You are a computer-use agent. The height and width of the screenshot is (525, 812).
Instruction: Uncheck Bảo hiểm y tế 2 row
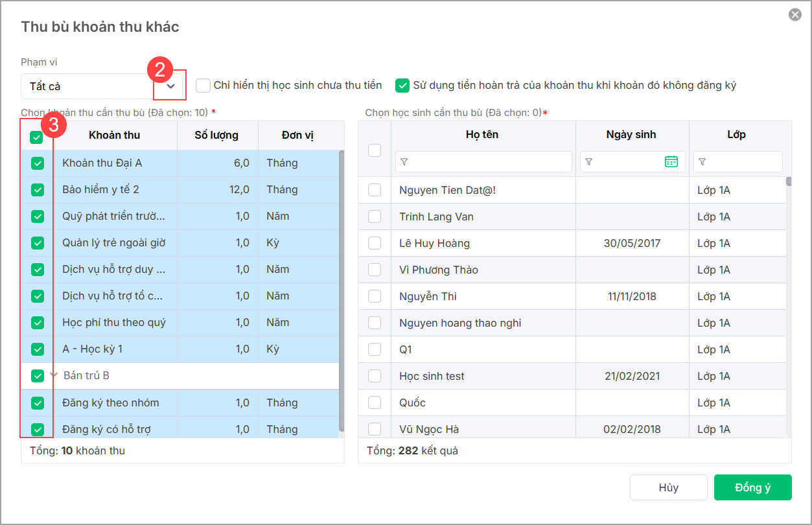(38, 190)
